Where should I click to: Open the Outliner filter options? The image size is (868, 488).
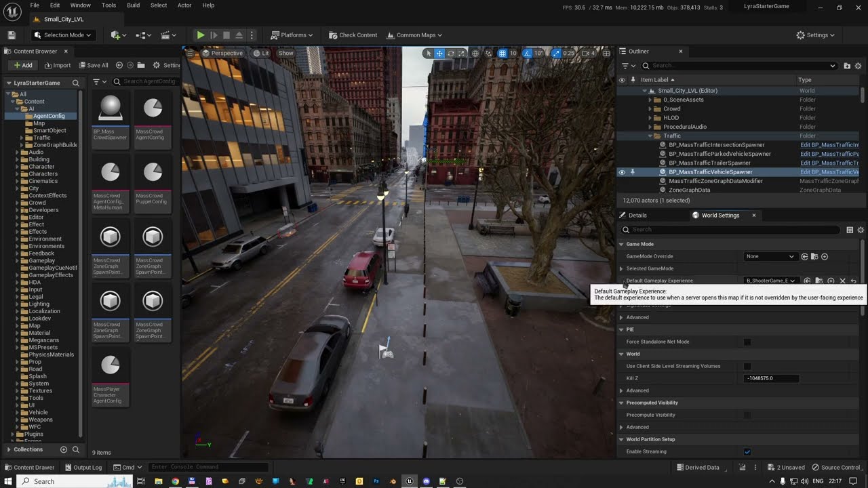coord(629,66)
